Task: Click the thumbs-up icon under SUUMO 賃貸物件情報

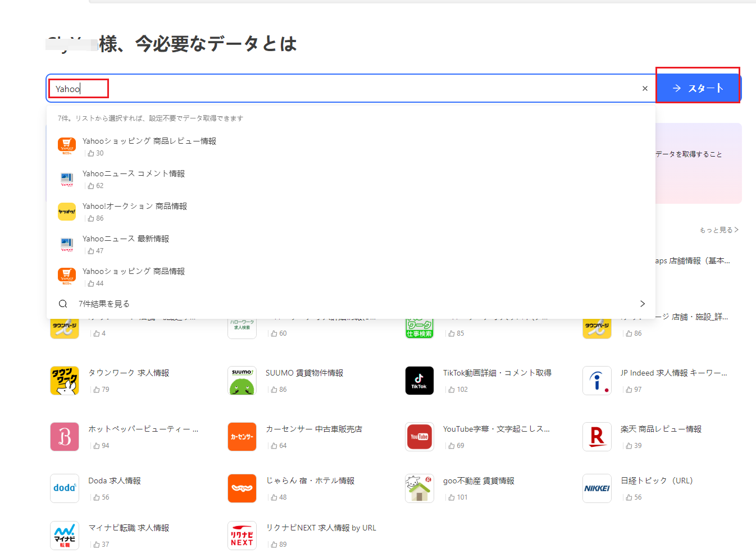Action: [274, 390]
